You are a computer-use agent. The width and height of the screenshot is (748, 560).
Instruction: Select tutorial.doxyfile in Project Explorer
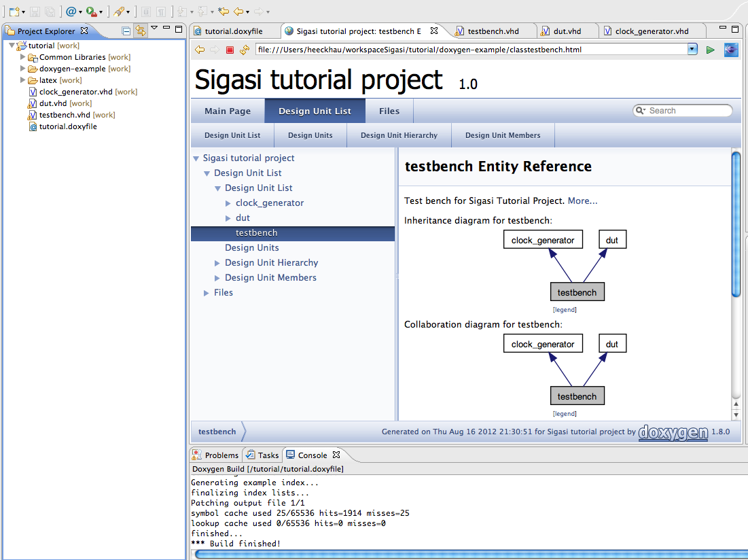pyautogui.click(x=68, y=126)
